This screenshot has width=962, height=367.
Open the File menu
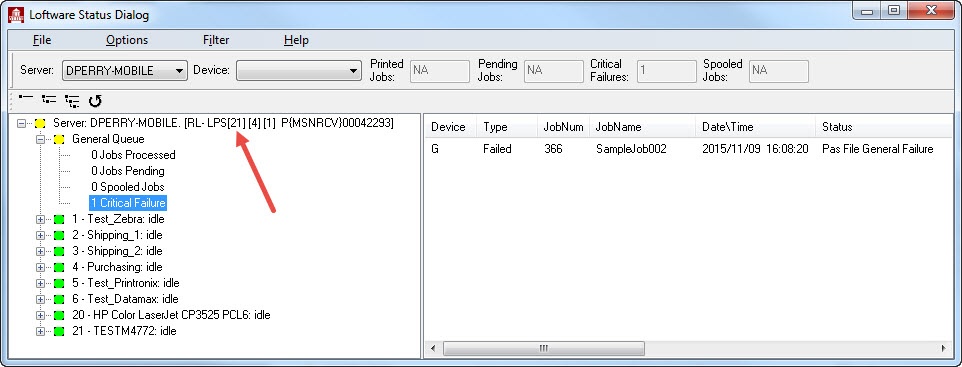point(42,40)
